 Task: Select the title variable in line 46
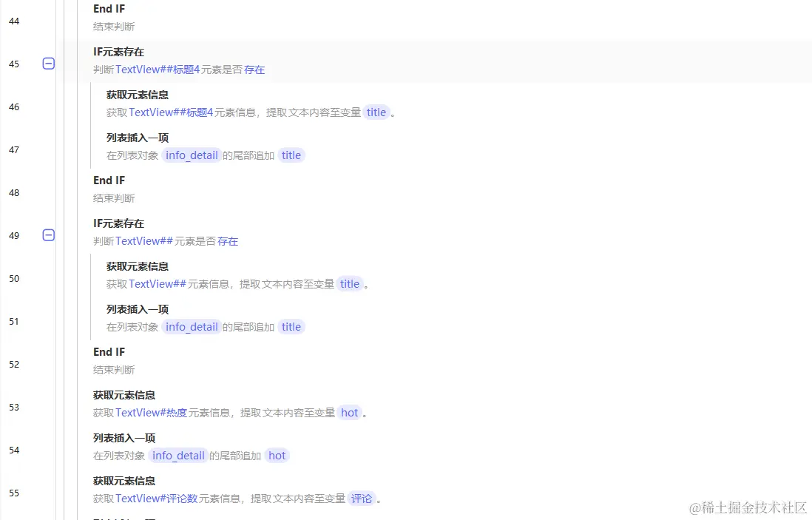(x=376, y=112)
